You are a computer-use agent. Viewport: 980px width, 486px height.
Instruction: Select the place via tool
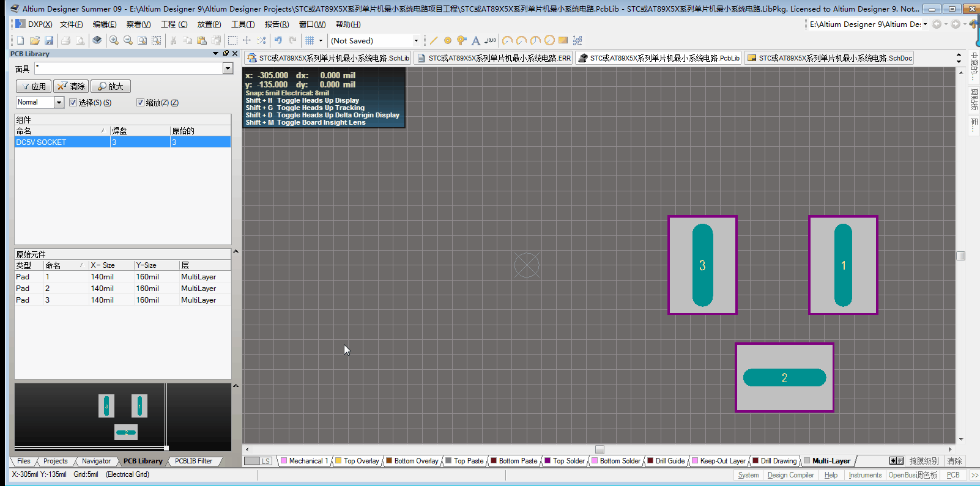(x=462, y=40)
